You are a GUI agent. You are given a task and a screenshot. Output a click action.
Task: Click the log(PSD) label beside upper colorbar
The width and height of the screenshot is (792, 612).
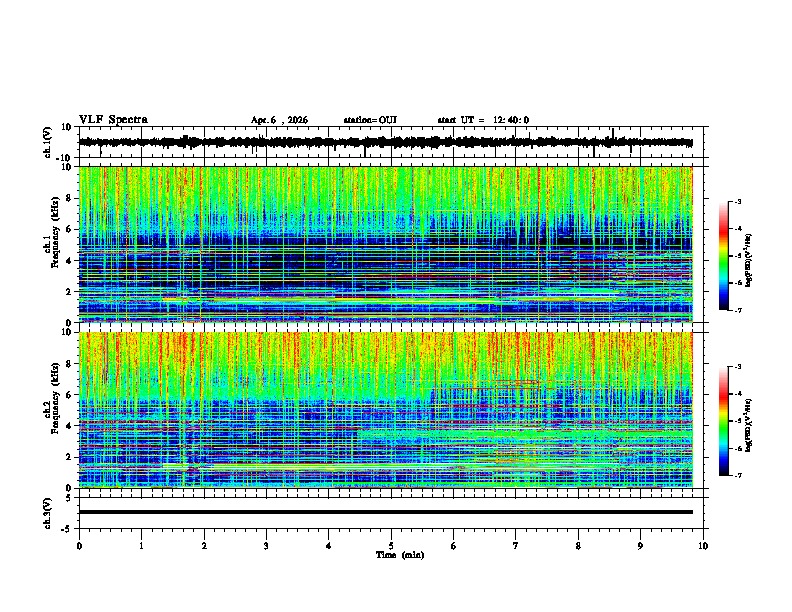tap(749, 261)
